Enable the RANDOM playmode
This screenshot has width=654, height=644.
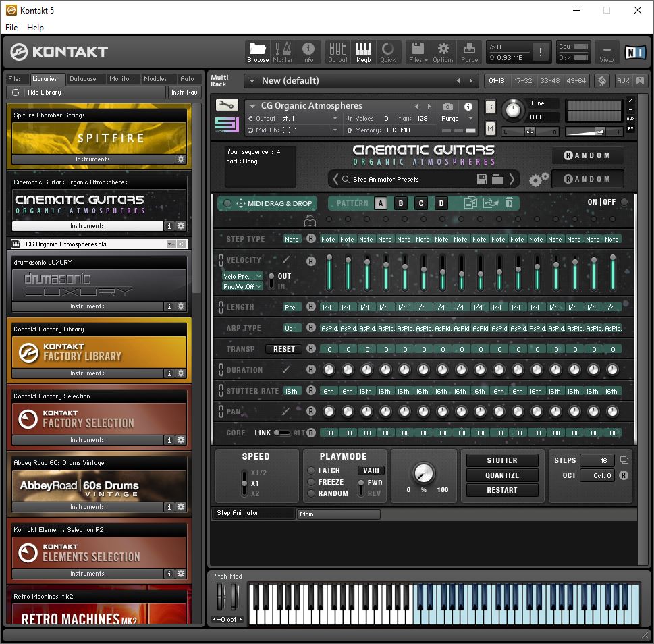tap(310, 493)
